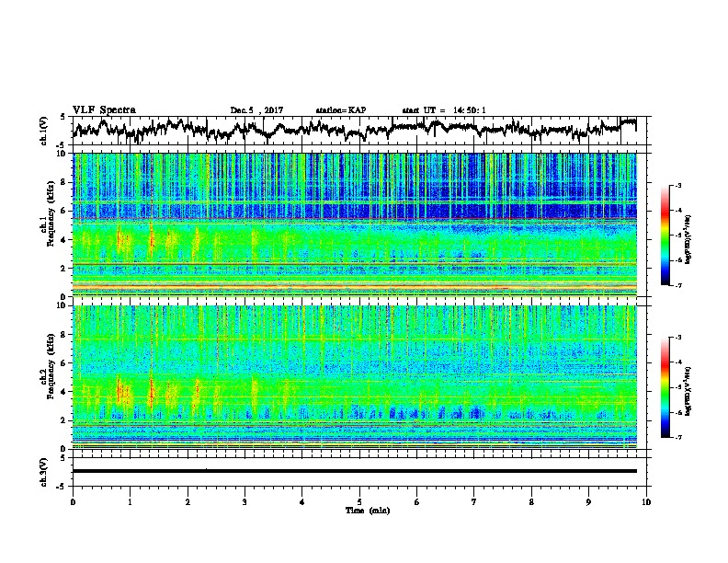Image resolution: width=728 pixels, height=563 pixels.
Task: Click the "VLF Spectra" plot title
Action: 104,110
